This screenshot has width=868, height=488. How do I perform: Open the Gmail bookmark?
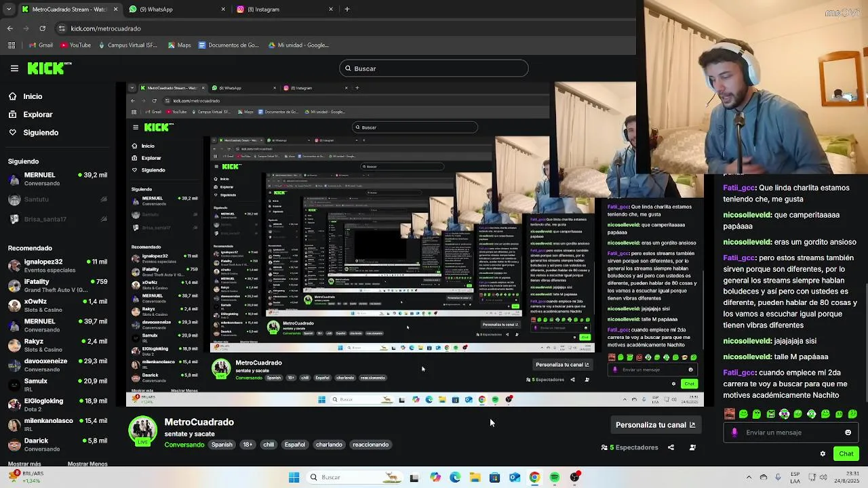(41, 45)
